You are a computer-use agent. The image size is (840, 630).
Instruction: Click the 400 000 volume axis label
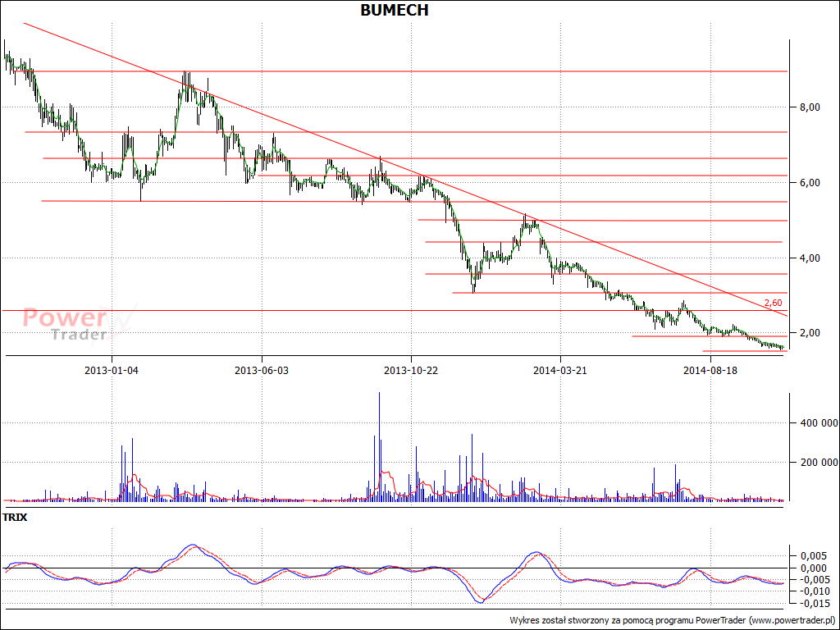[x=819, y=423]
